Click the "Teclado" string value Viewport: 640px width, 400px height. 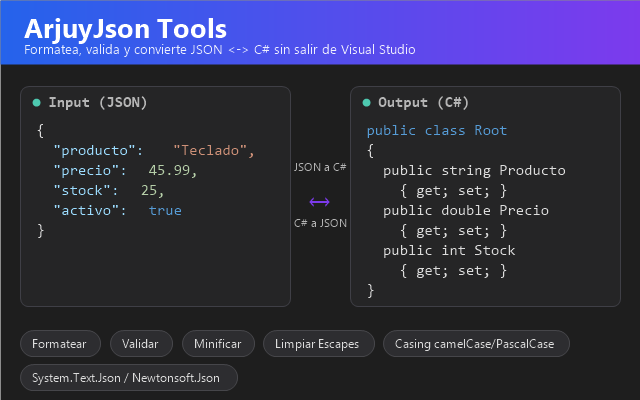point(210,151)
